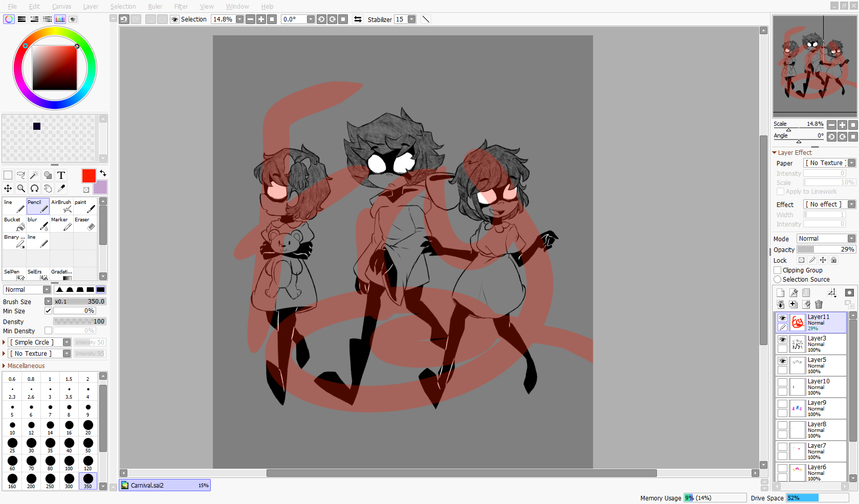Select the Eyedropper tool
This screenshot has width=859, height=504.
(x=61, y=189)
